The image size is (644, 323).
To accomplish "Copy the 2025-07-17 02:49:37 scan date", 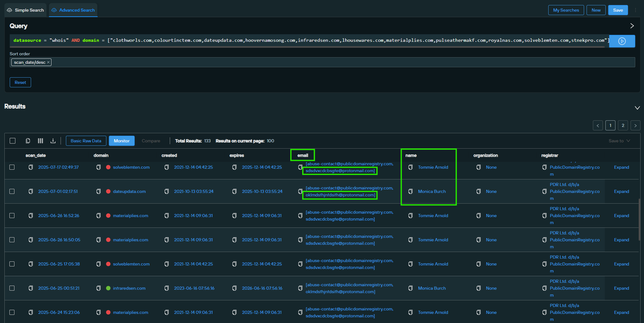I will tap(31, 167).
